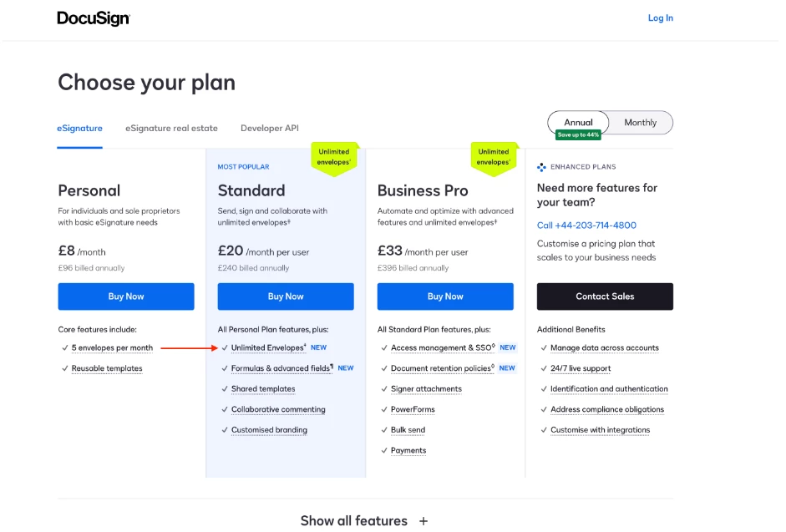Switch to the Developer API tab

[x=270, y=129]
